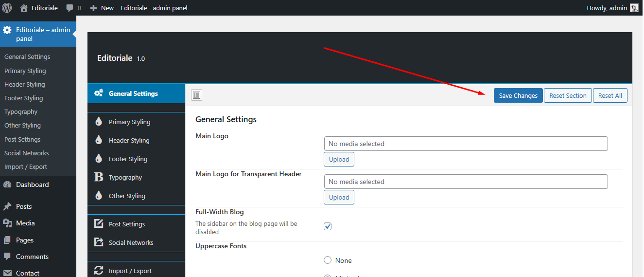
Task: Open the comments bubble icon in admin bar
Action: [70, 8]
